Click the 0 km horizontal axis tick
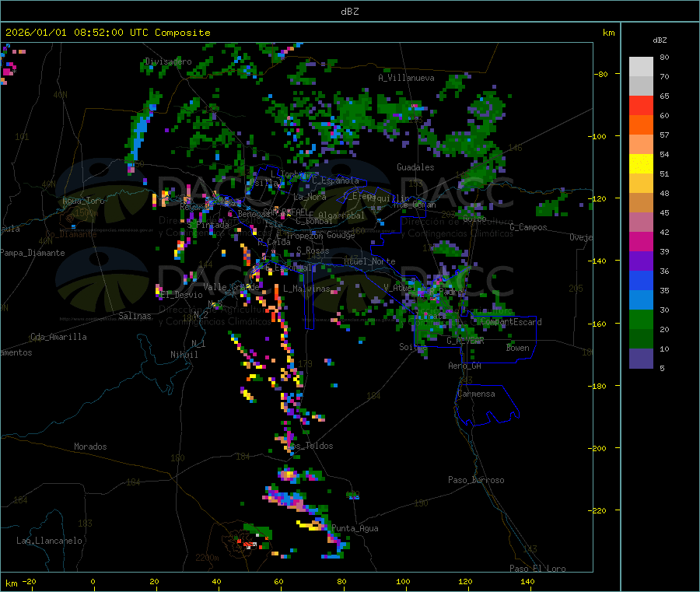The image size is (700, 592). click(x=93, y=581)
